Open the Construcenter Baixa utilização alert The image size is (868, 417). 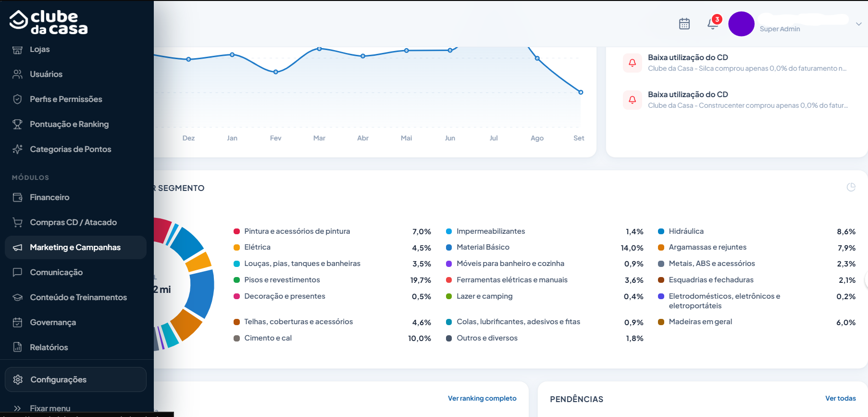point(735,100)
